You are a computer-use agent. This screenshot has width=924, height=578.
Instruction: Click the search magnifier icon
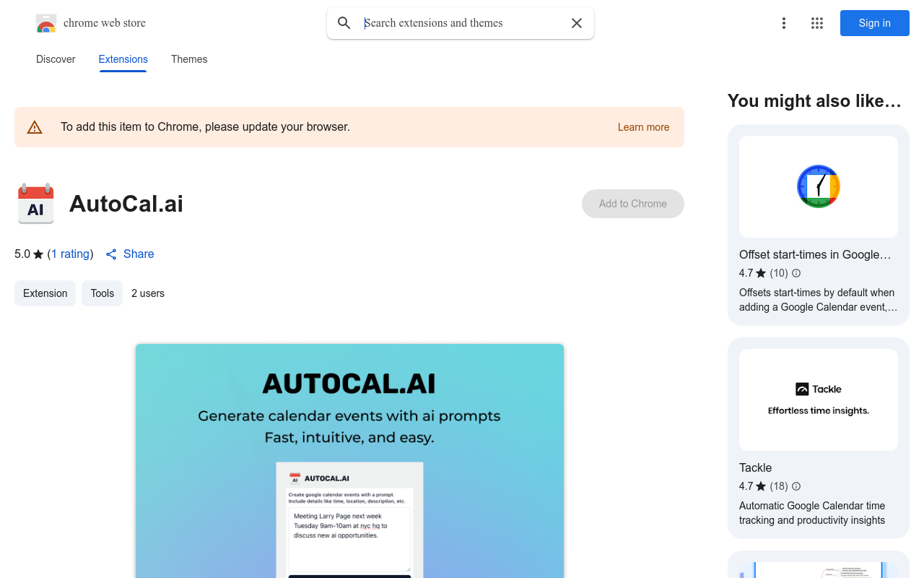(344, 23)
